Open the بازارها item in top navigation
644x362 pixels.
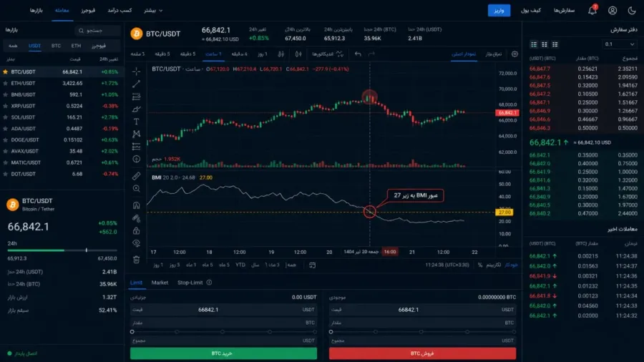36,10
